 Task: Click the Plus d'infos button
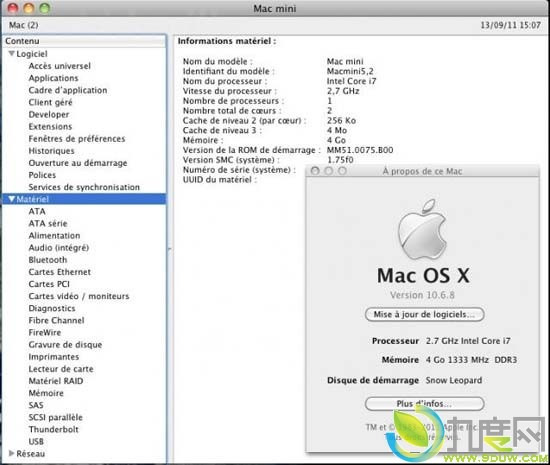click(x=424, y=404)
